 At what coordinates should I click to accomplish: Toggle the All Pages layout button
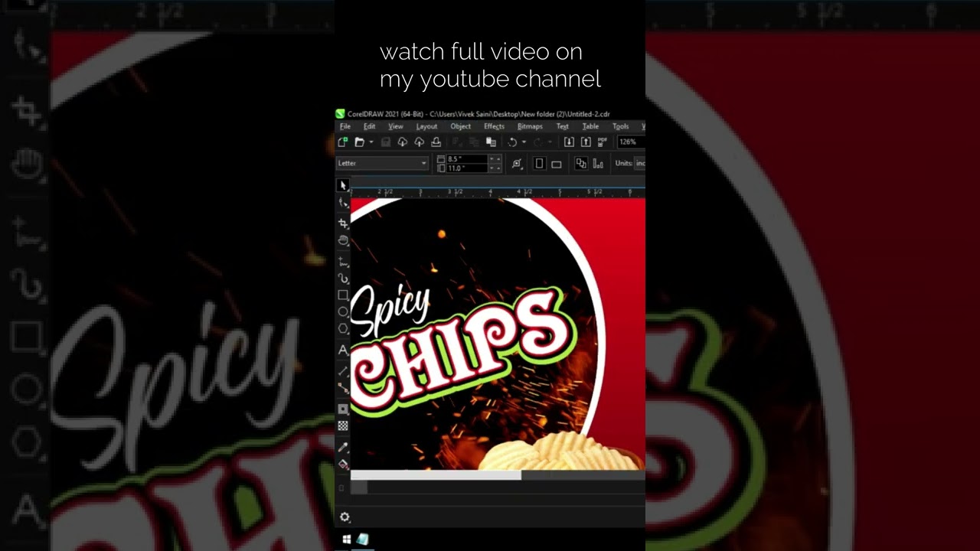coord(580,163)
